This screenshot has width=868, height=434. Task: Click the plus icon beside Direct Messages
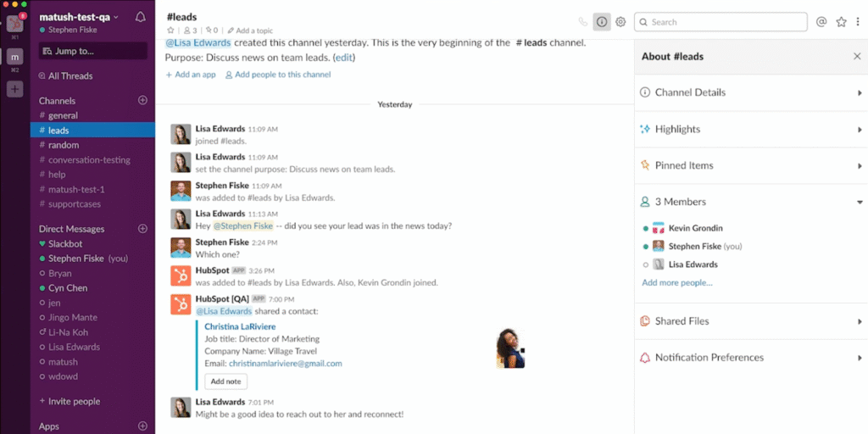[x=142, y=229]
